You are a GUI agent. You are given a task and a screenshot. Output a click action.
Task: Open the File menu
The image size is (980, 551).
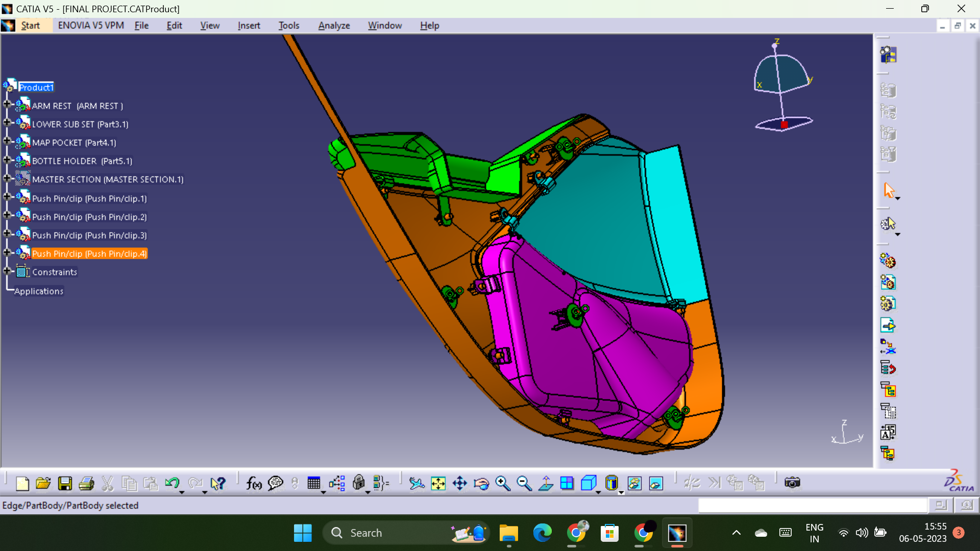(x=141, y=26)
